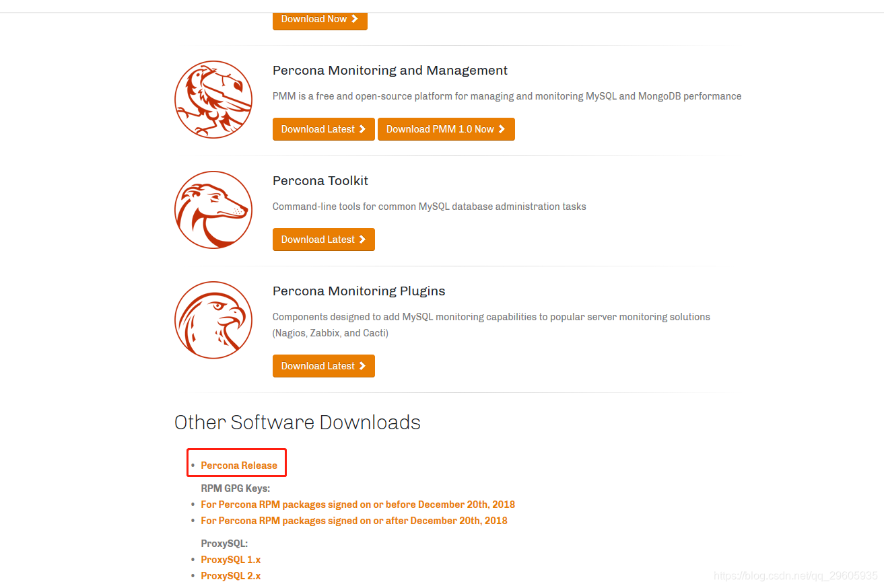This screenshot has width=884, height=588.
Task: Open the ProxySQL 1.x link
Action: [x=230, y=560]
